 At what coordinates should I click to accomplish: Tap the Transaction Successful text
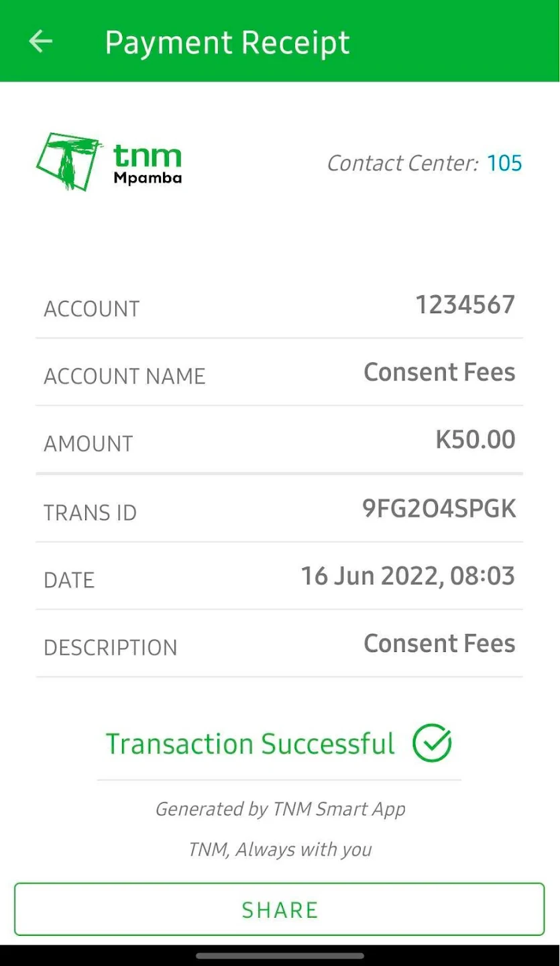pos(250,744)
